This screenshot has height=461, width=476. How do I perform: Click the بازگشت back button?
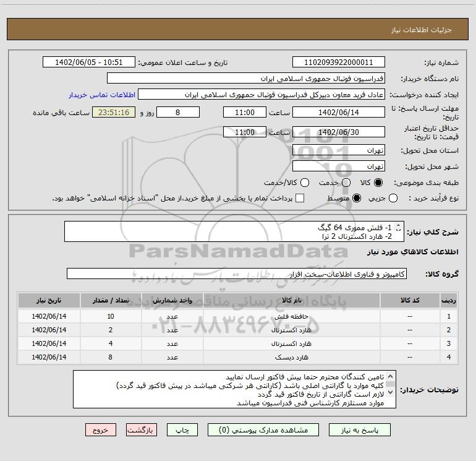click(x=142, y=430)
